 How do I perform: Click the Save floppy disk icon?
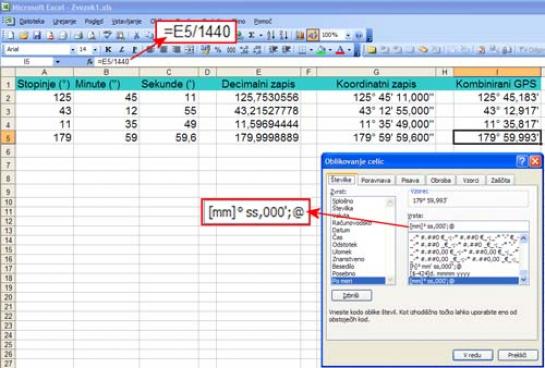pos(37,35)
